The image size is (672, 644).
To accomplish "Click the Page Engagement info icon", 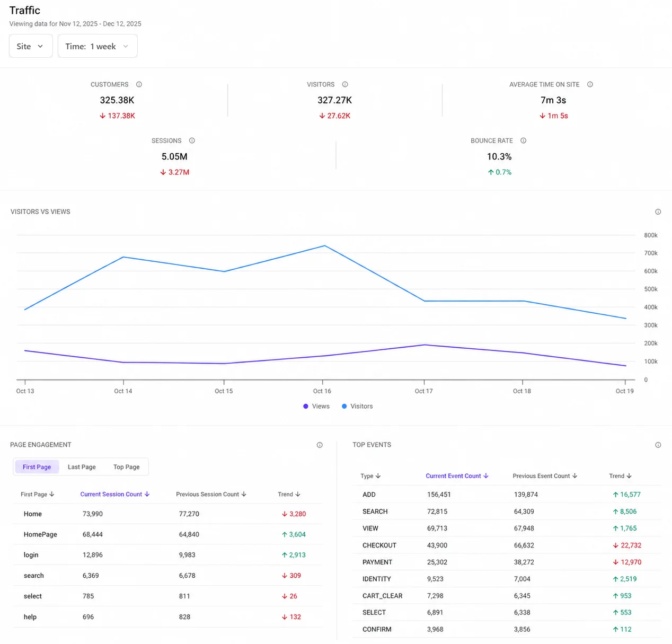I will point(320,445).
